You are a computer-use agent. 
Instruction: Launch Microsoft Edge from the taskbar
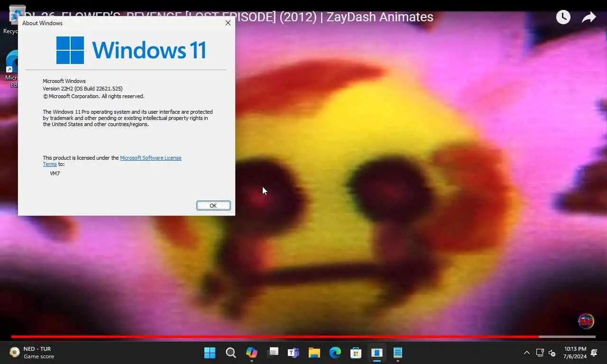[335, 353]
